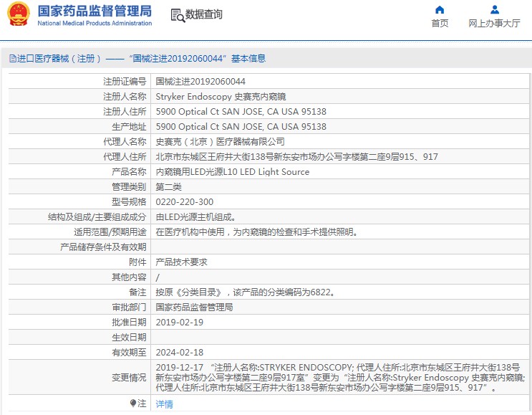Select intended use 在医疗机构中使用 text
The width and height of the screenshot is (532, 415).
(x=257, y=232)
